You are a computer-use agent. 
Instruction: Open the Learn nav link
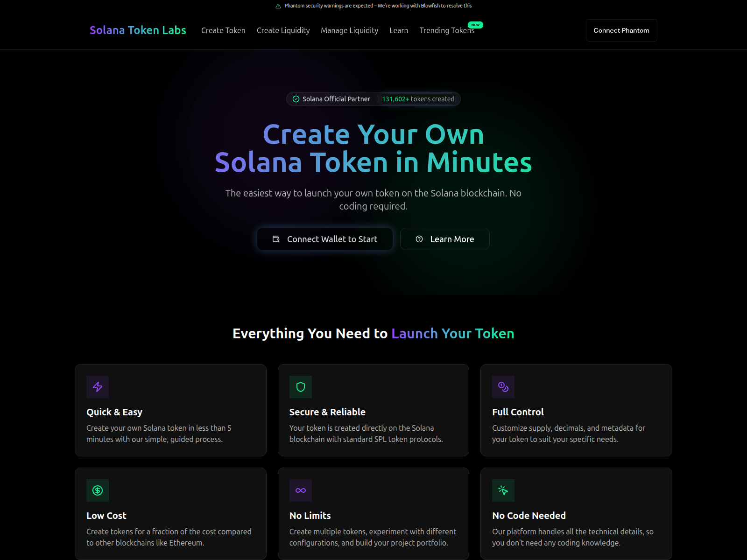(399, 30)
